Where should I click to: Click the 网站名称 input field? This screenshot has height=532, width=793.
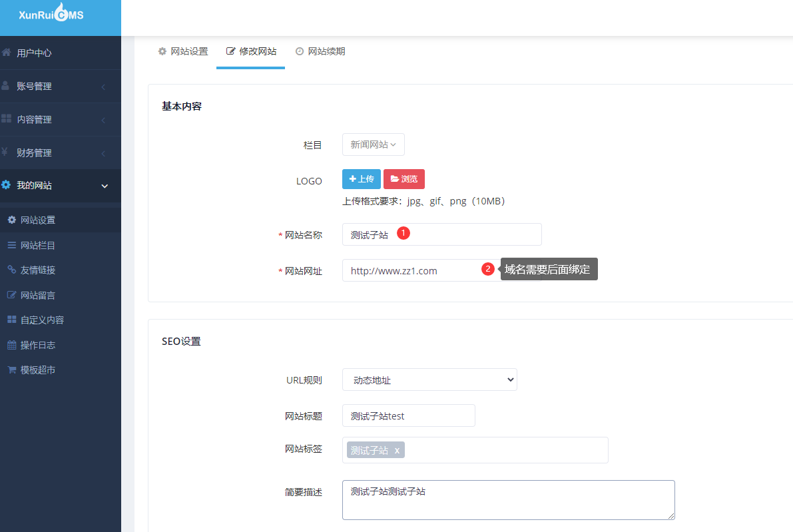click(442, 234)
